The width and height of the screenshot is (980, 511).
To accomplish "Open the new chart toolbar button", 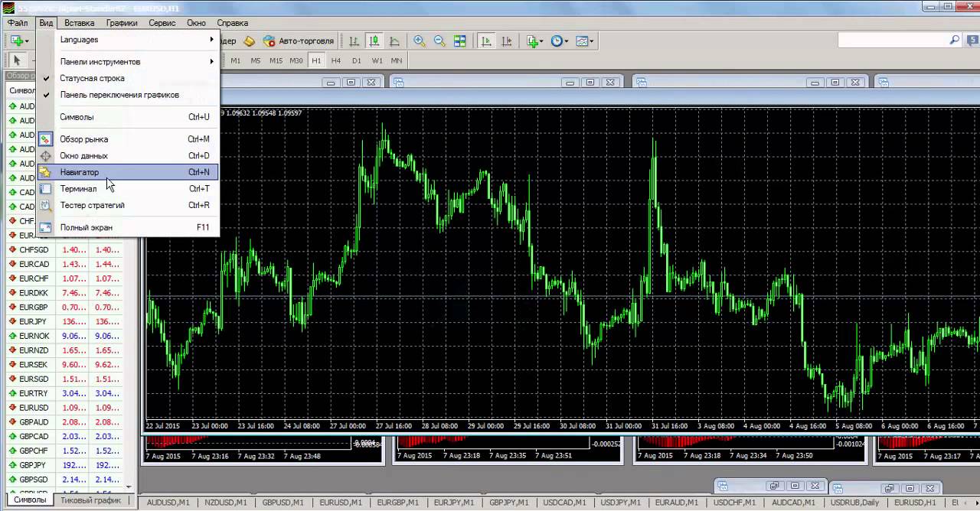I will 18,41.
